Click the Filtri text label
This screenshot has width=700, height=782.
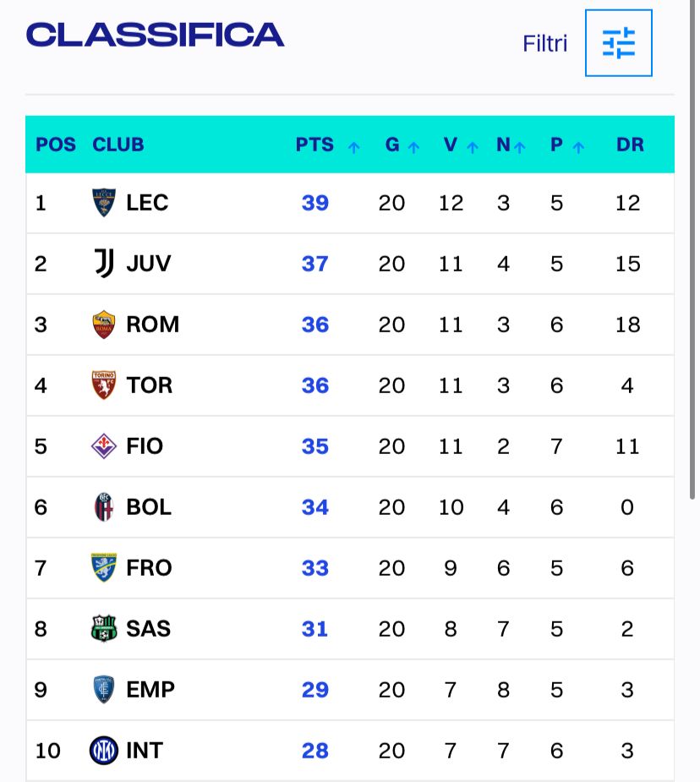pos(545,44)
